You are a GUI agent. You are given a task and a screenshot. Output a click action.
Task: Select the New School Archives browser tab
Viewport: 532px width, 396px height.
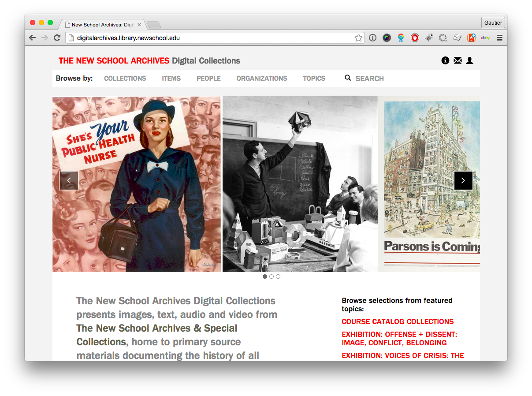[101, 25]
